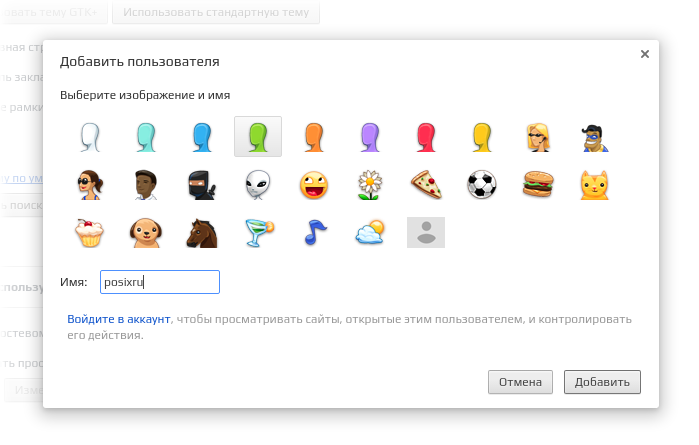Choose the grey alien avatar

point(258,185)
